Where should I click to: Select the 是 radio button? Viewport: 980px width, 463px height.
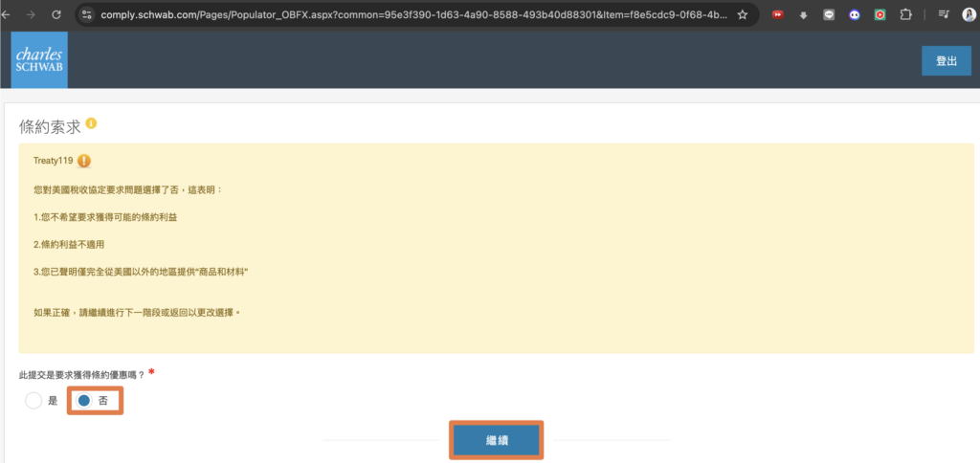pos(34,401)
